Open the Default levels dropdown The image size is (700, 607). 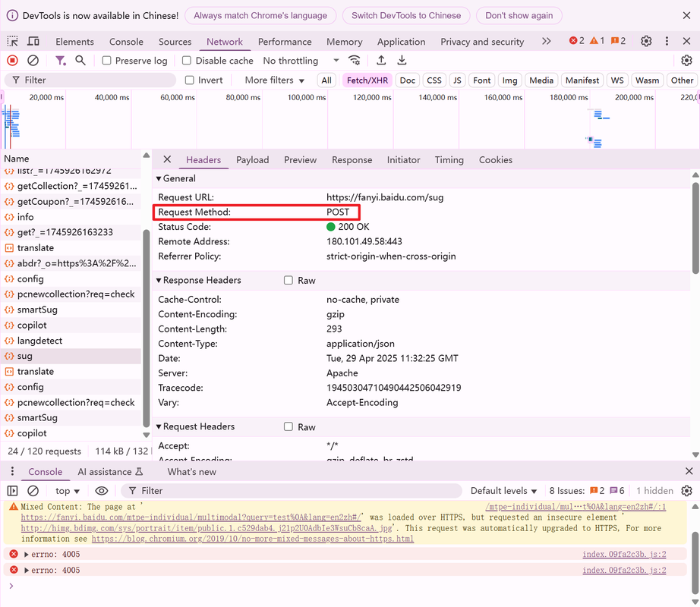pos(503,491)
